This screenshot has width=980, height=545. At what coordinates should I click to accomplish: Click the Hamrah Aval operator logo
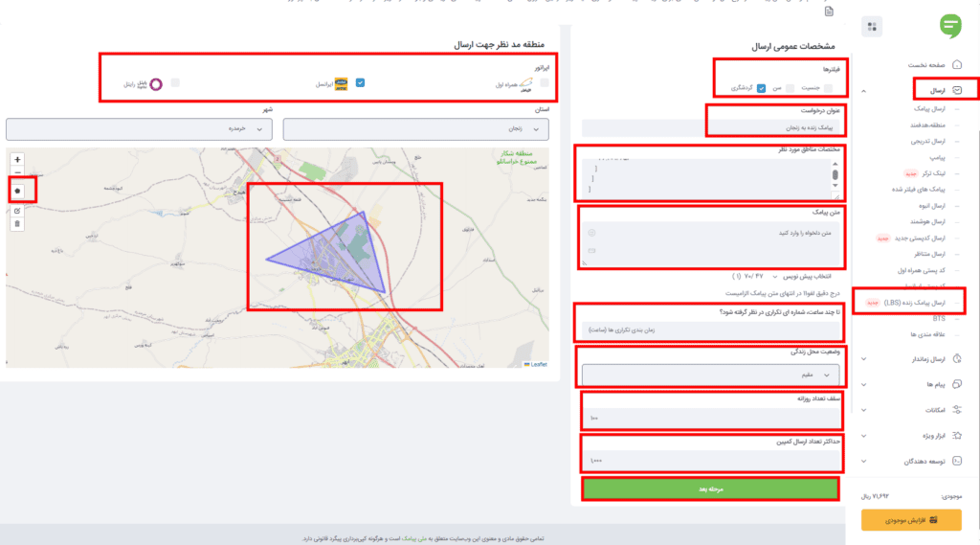(x=526, y=84)
